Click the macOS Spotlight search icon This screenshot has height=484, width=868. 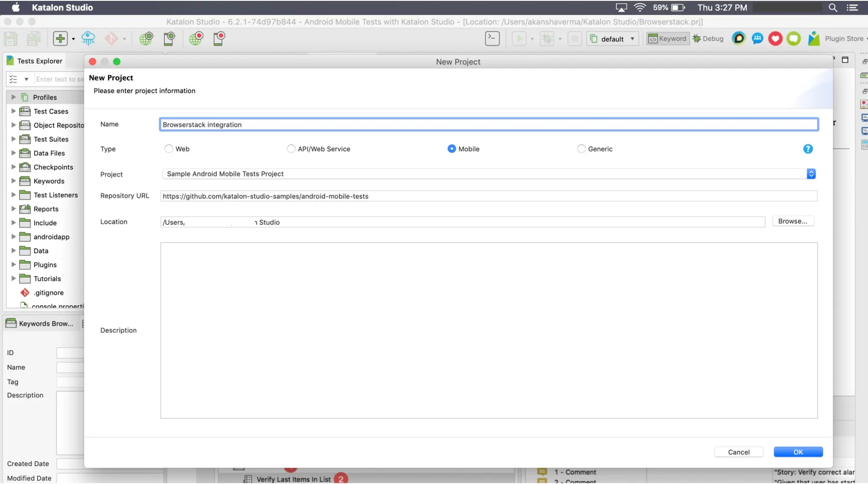[x=833, y=7]
